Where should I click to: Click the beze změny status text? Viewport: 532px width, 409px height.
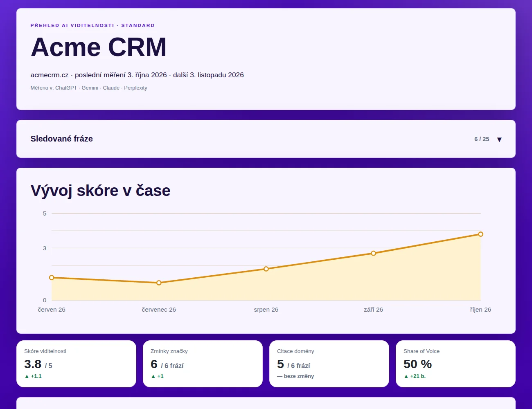[x=295, y=376]
